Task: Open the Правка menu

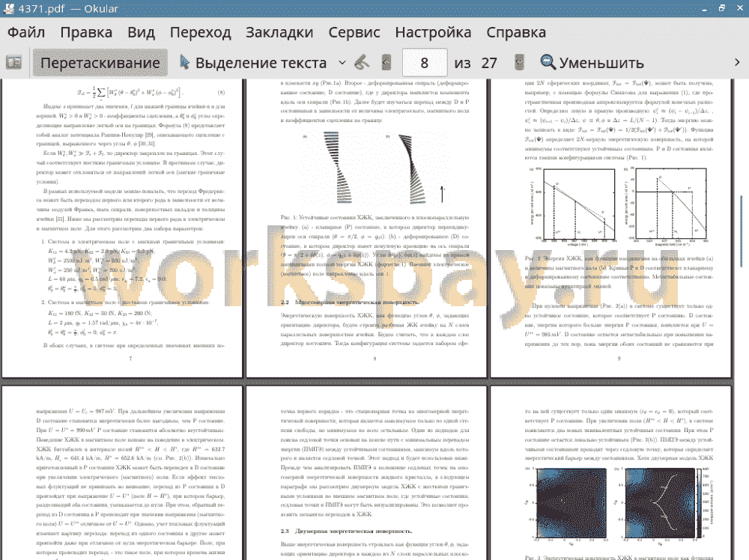Action: pos(86,32)
